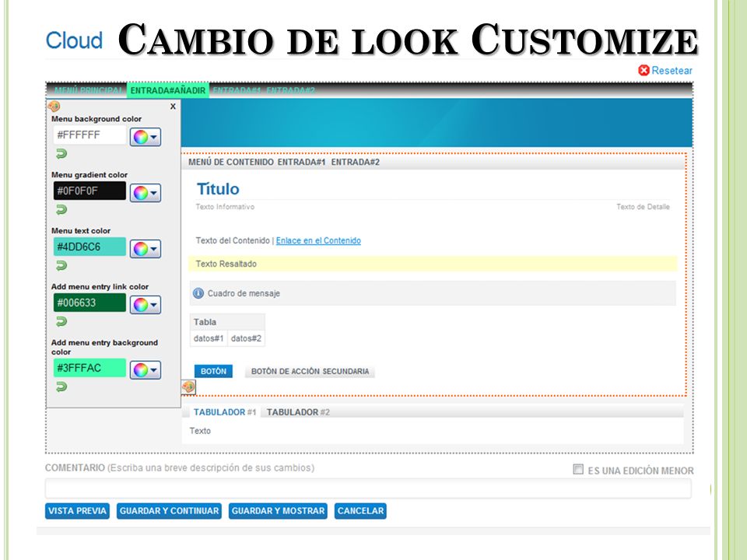Open color wheel picker for Menu background color
Viewport: 747px width, 560px height.
point(146,137)
